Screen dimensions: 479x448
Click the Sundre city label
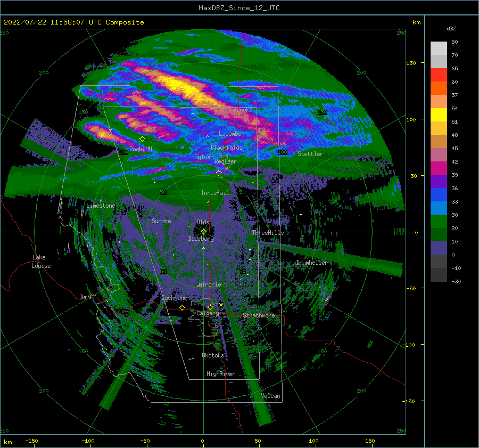(161, 221)
